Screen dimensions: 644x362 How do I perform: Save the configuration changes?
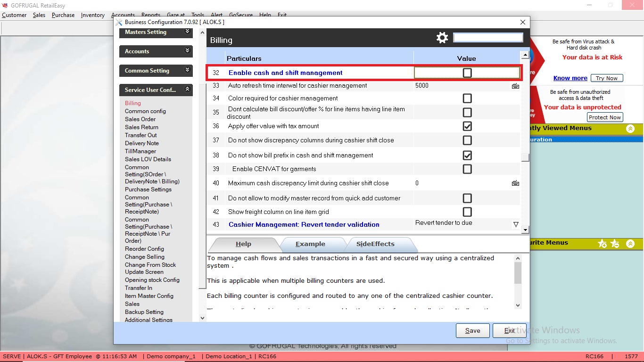pos(473,330)
